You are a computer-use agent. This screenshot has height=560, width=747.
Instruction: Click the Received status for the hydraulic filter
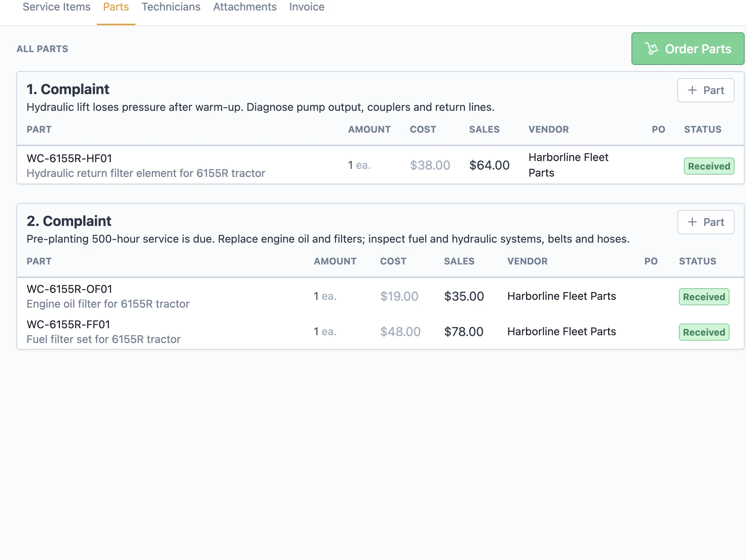[x=709, y=166]
